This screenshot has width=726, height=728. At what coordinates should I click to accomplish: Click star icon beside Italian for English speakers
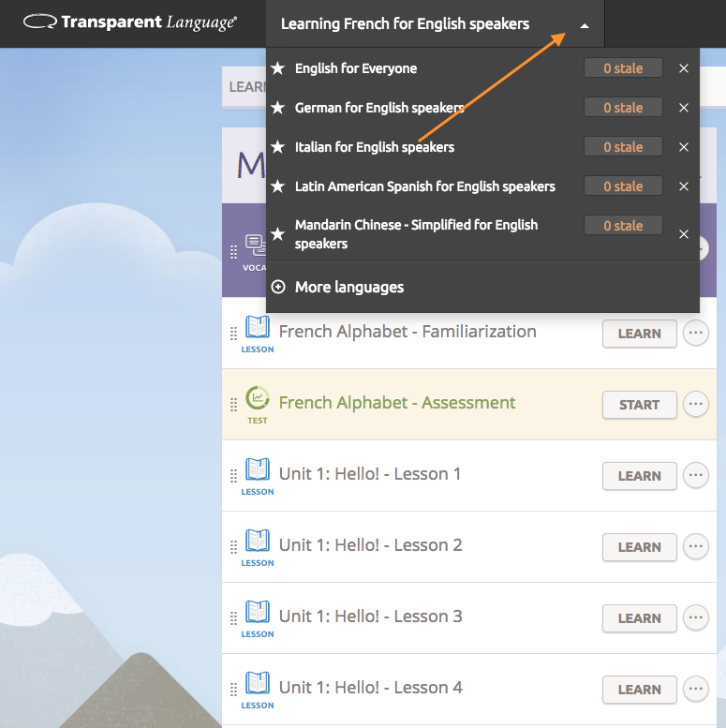(278, 147)
